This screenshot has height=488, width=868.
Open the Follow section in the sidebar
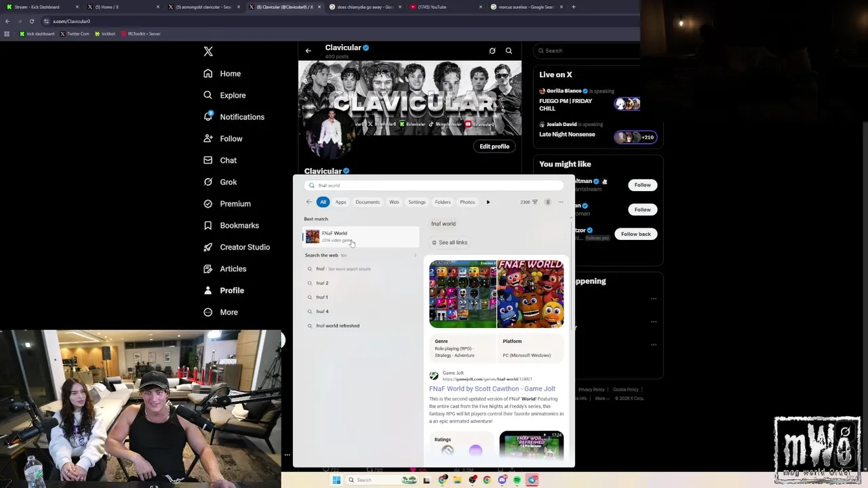[223, 138]
